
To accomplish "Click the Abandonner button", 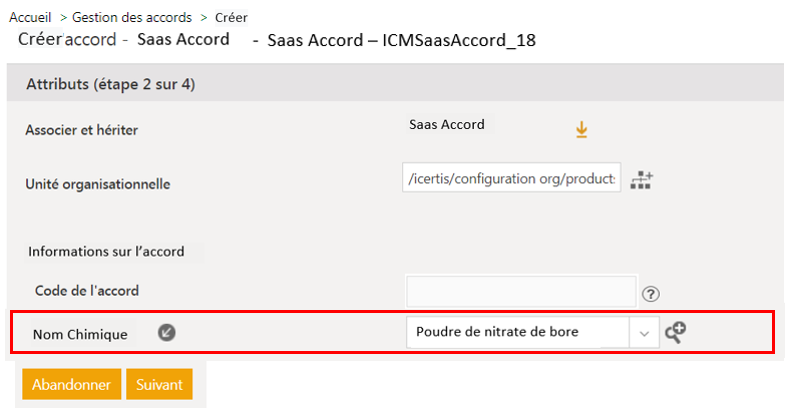I will click(x=71, y=384).
